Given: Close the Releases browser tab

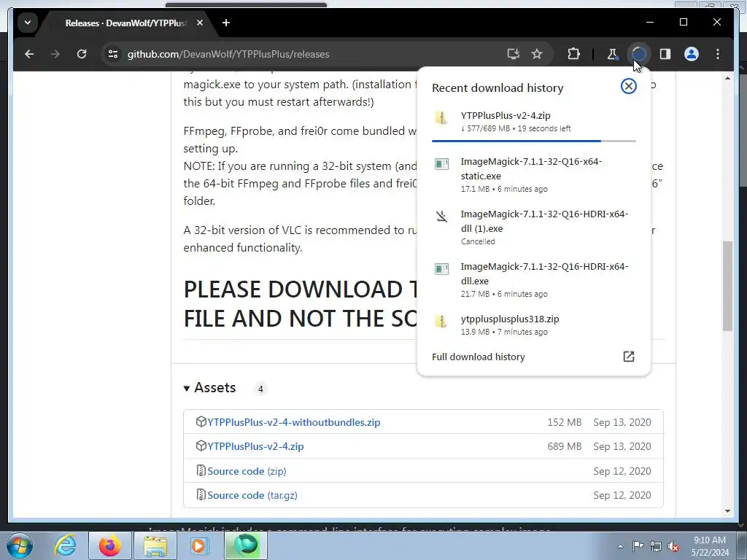Looking at the screenshot, I should pos(200,23).
